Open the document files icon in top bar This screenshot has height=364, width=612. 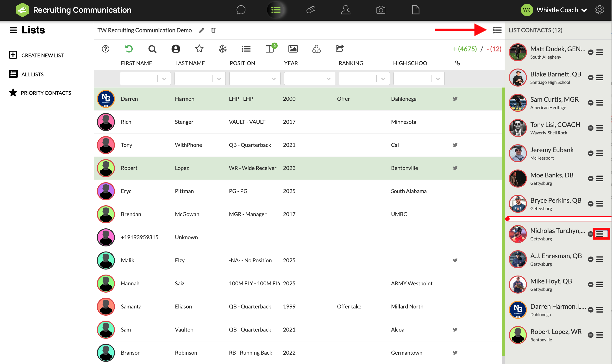pyautogui.click(x=416, y=10)
